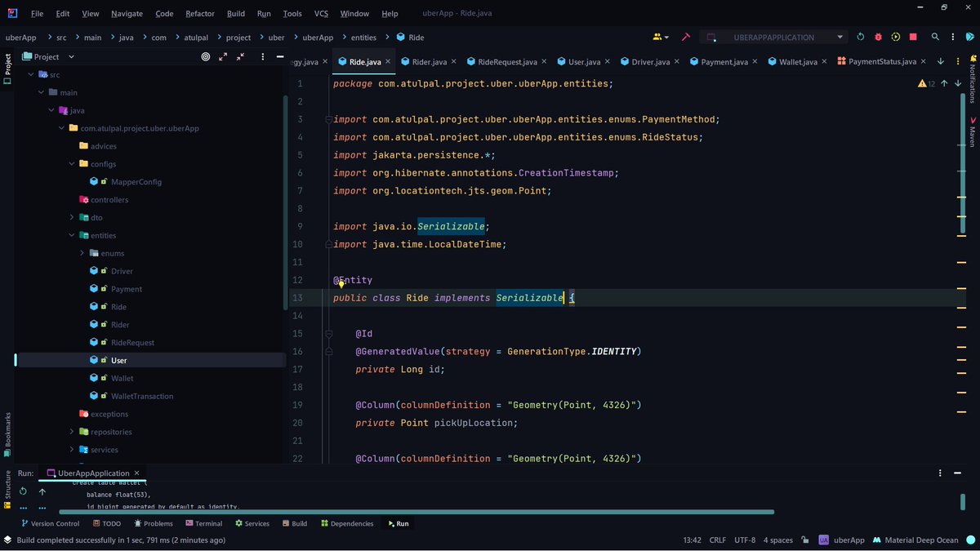This screenshot has width=980, height=551.
Task: Click Collapse All in the Project panel
Action: pos(240,56)
